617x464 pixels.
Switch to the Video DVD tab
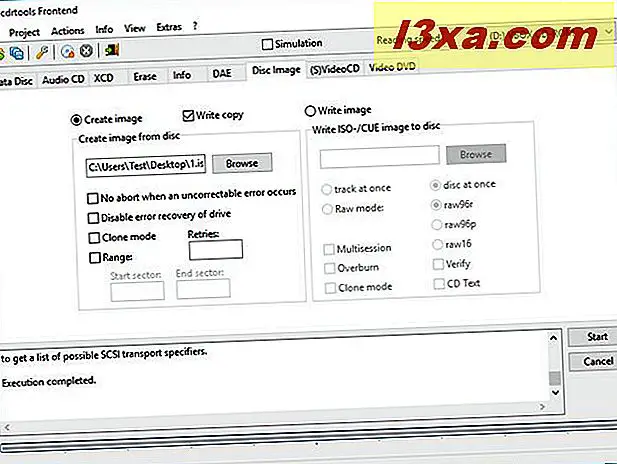pos(392,67)
